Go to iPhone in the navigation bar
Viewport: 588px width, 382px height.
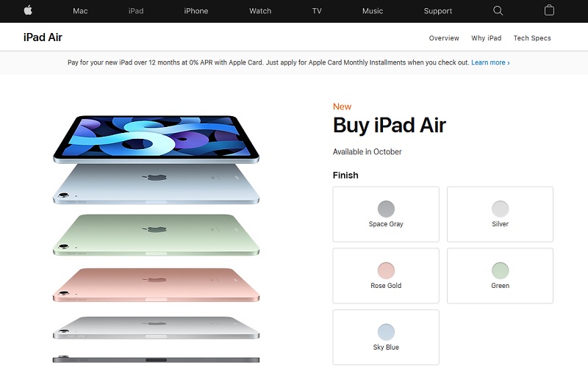pos(196,11)
